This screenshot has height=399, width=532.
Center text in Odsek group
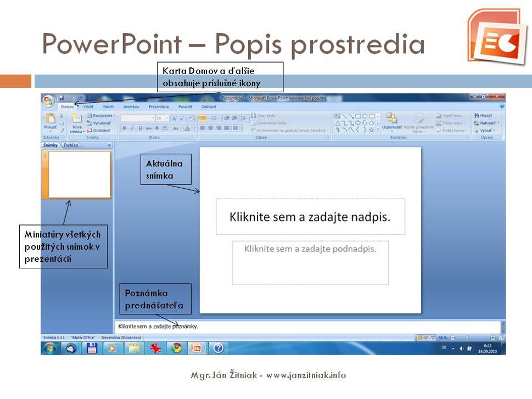pos(211,128)
